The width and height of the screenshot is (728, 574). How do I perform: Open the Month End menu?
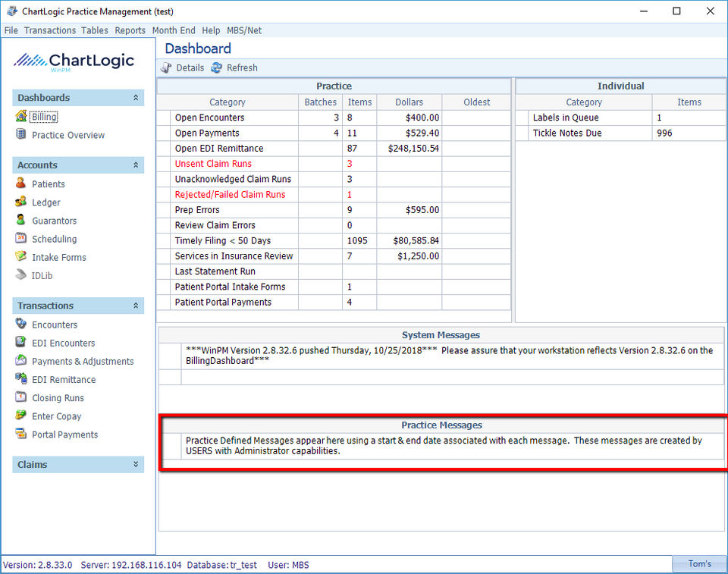[x=174, y=30]
